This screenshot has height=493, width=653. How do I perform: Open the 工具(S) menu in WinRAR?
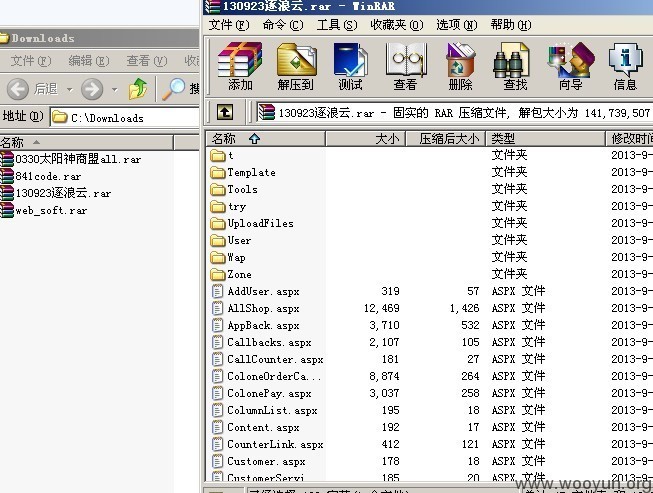tap(337, 25)
